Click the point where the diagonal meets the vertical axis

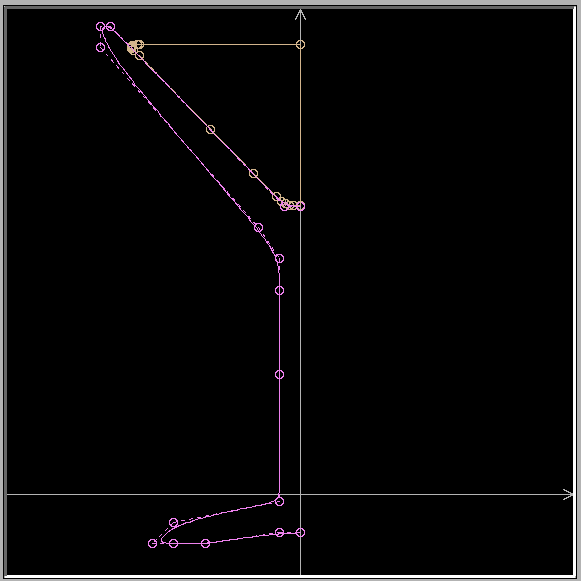(x=301, y=206)
